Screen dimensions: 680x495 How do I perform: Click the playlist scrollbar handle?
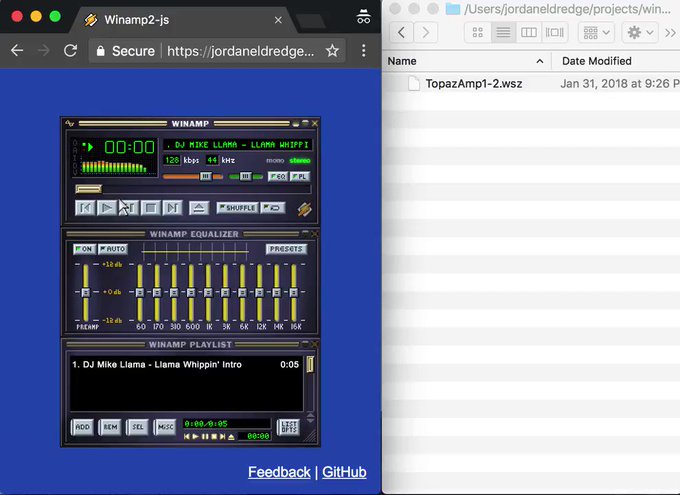[x=310, y=364]
